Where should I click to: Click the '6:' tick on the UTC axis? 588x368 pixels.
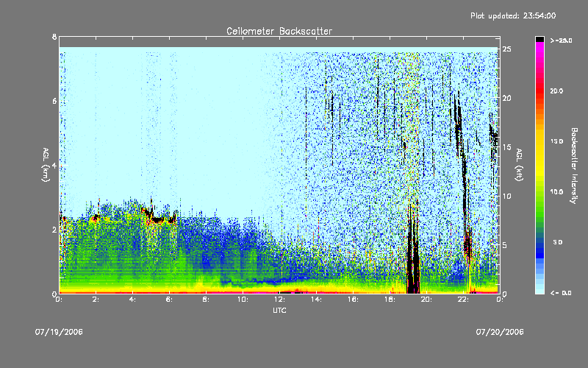click(x=169, y=300)
